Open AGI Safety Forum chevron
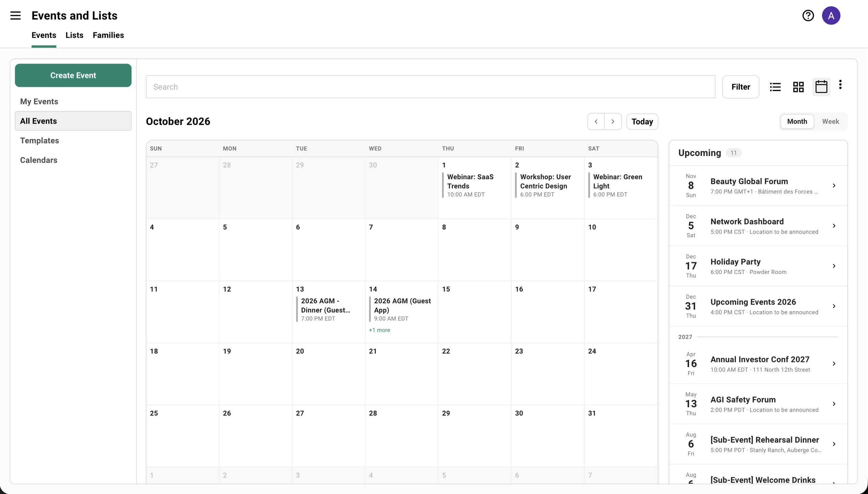 (x=834, y=404)
